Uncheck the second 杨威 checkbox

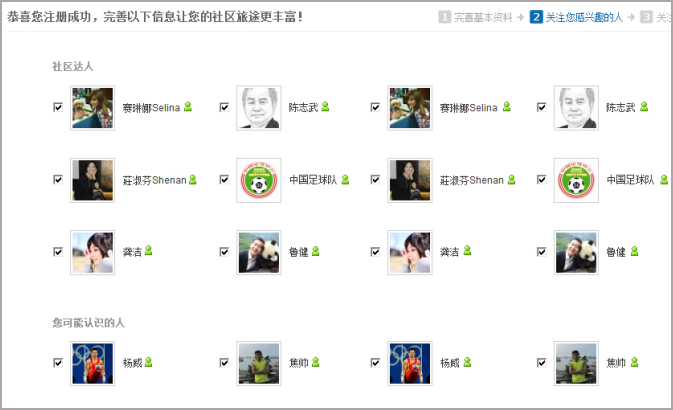[375, 363]
